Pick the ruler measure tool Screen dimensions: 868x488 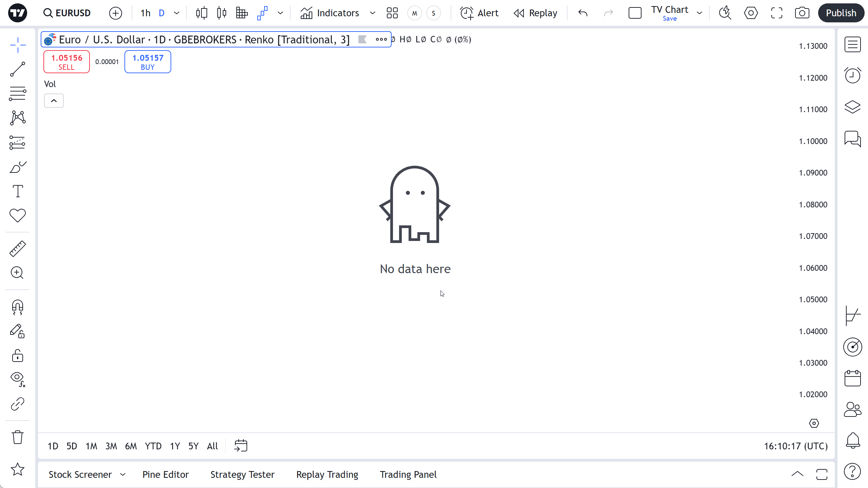tap(18, 249)
